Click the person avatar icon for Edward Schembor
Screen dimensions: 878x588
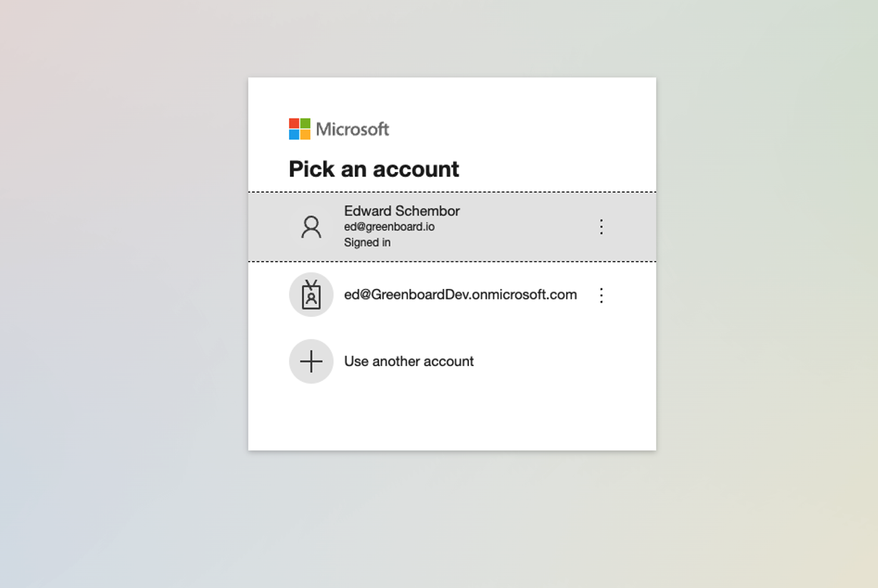click(x=311, y=227)
